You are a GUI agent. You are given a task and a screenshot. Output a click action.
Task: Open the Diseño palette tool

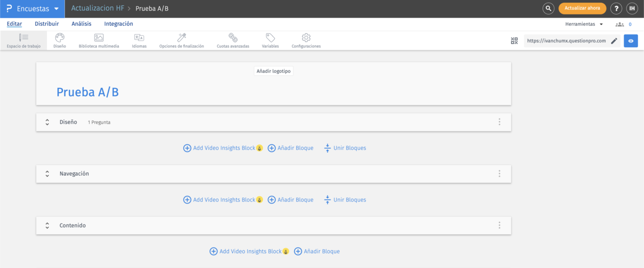(60, 41)
